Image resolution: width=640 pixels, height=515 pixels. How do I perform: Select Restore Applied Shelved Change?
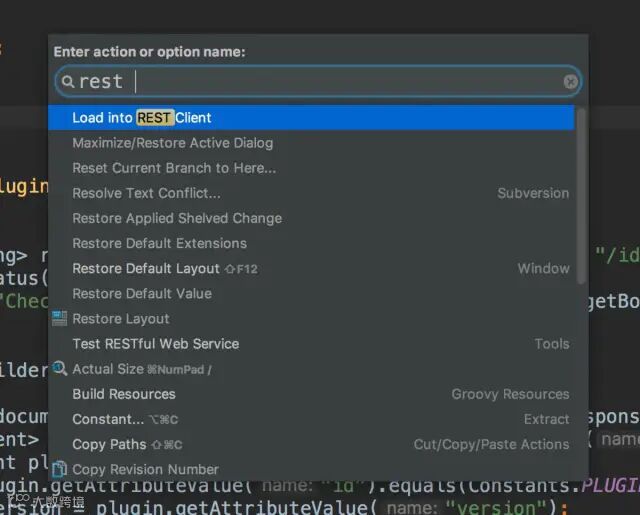click(311, 218)
